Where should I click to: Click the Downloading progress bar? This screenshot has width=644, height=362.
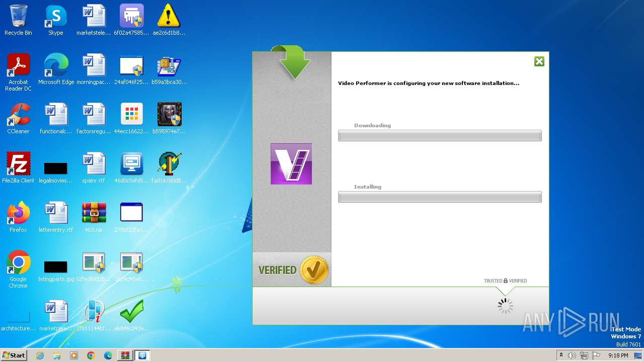pyautogui.click(x=440, y=136)
